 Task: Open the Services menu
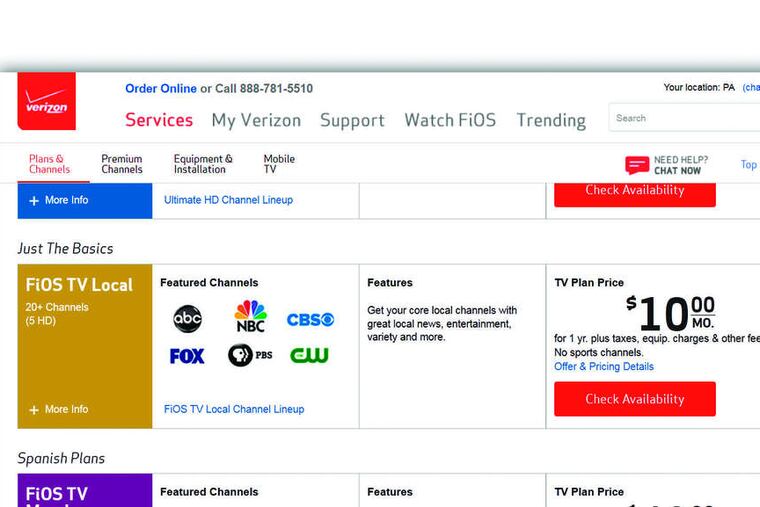pyautogui.click(x=159, y=120)
